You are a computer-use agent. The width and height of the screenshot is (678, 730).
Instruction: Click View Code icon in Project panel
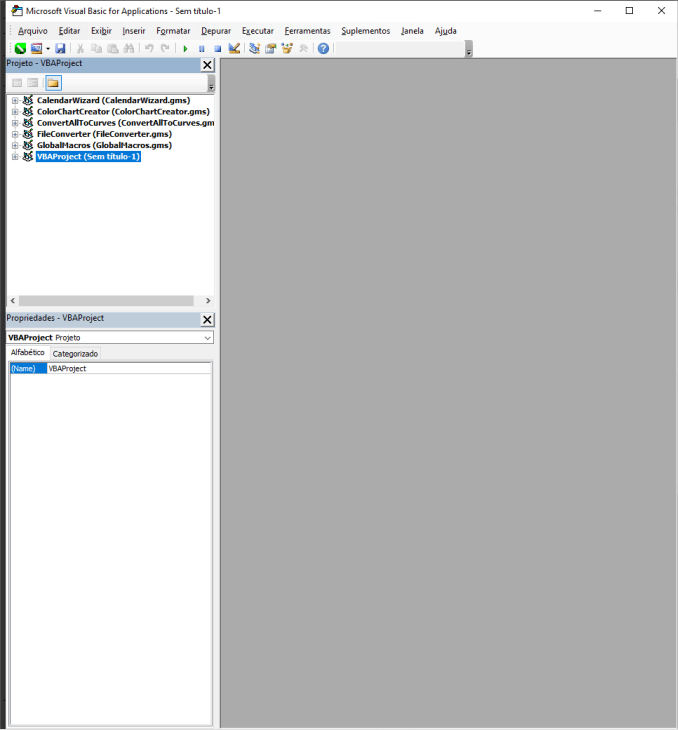[17, 83]
